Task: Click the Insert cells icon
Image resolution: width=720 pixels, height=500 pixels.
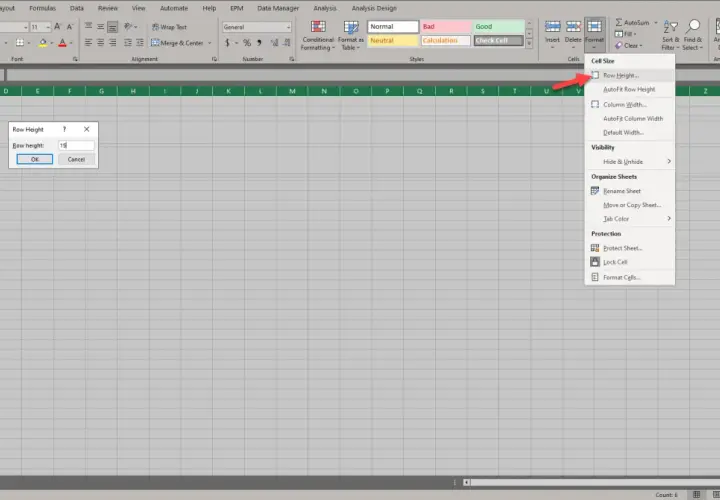Action: [x=552, y=27]
